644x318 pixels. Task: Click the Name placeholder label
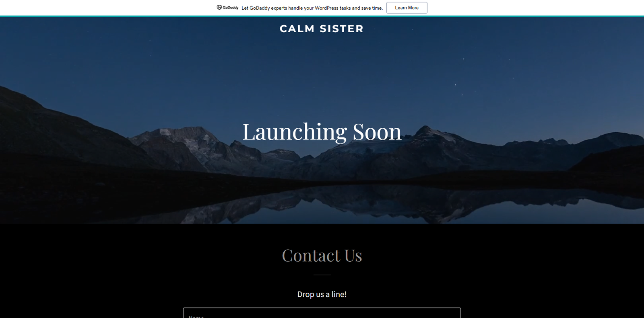[x=196, y=316]
